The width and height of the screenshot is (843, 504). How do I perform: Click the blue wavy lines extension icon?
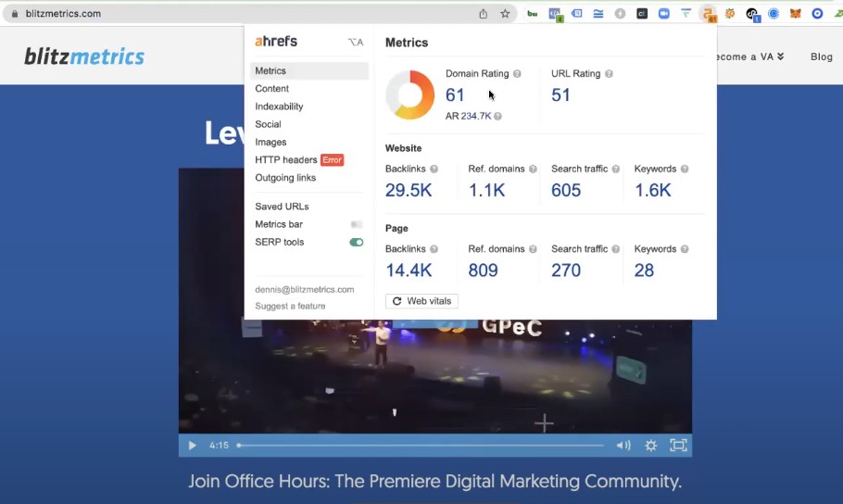pos(598,14)
